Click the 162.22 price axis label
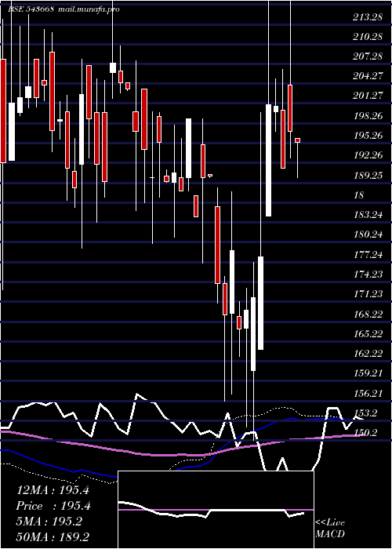This screenshot has width=392, height=549. (x=368, y=353)
